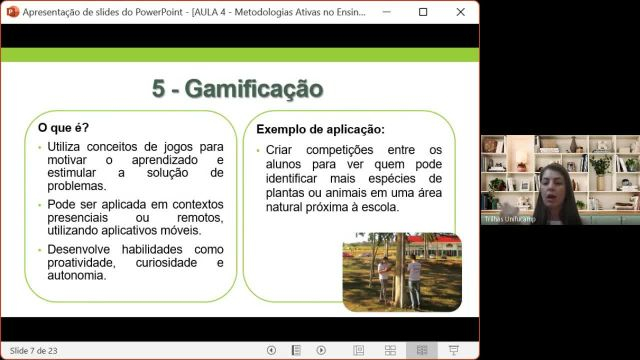Click the 'O que é?' heading text
Viewport: 640px width, 360px height.
pos(63,128)
